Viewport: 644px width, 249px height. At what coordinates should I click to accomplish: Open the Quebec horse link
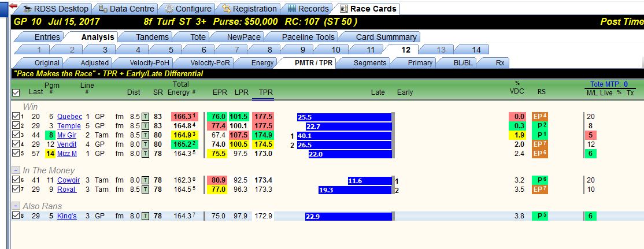tap(70, 117)
